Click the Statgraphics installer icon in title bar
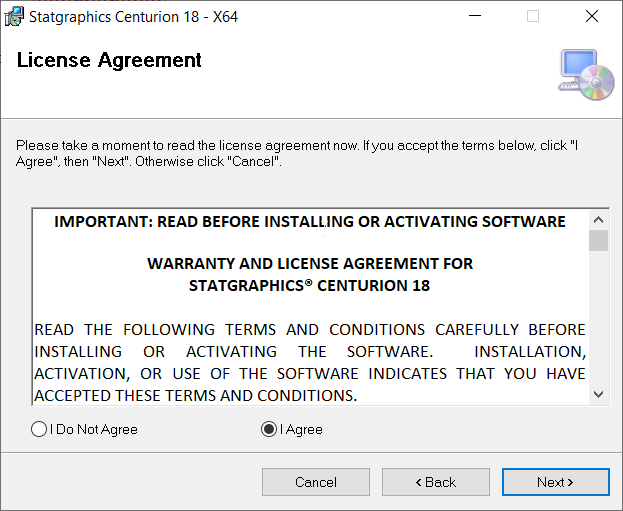The width and height of the screenshot is (623, 511). 14,17
